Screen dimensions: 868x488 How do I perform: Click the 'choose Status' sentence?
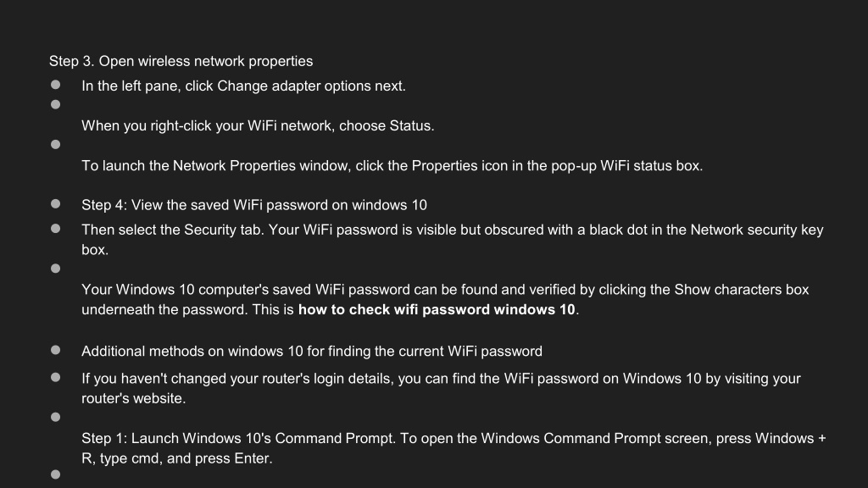pos(258,126)
